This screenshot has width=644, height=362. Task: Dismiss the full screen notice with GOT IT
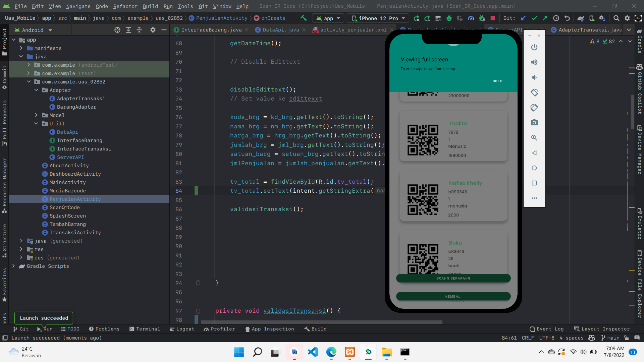coord(497,81)
